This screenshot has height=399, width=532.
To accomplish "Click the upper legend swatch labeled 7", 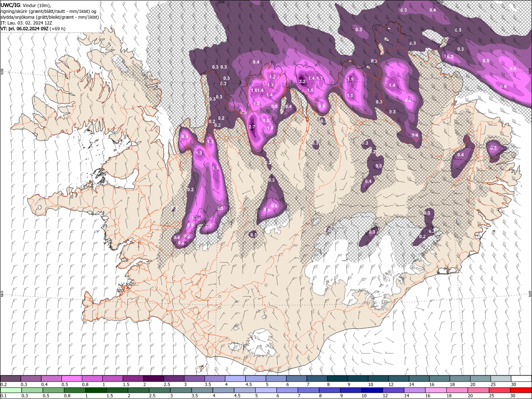I will (317, 379).
